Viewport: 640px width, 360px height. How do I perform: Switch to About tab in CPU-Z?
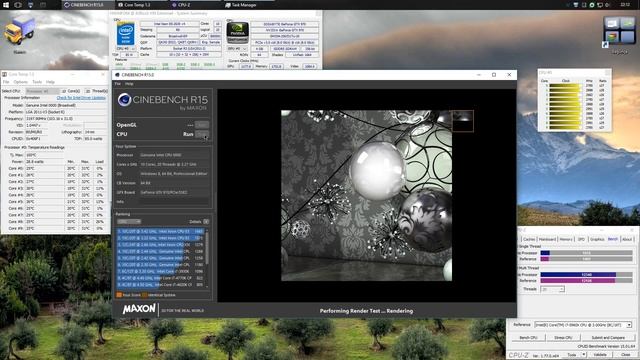tap(627, 239)
